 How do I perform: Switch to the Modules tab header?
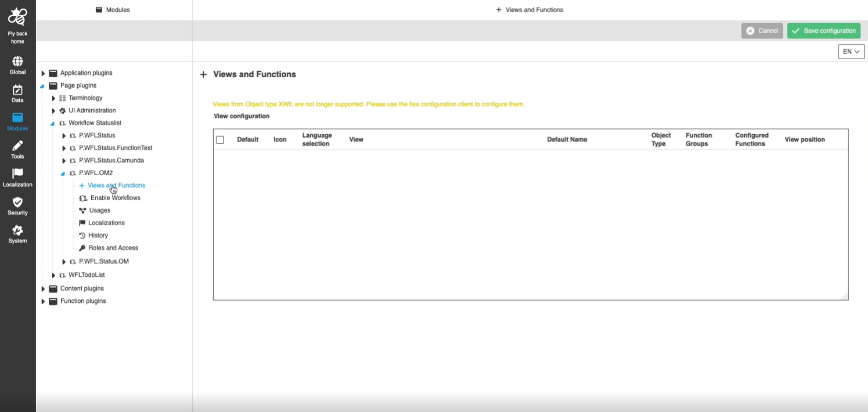pyautogui.click(x=113, y=10)
